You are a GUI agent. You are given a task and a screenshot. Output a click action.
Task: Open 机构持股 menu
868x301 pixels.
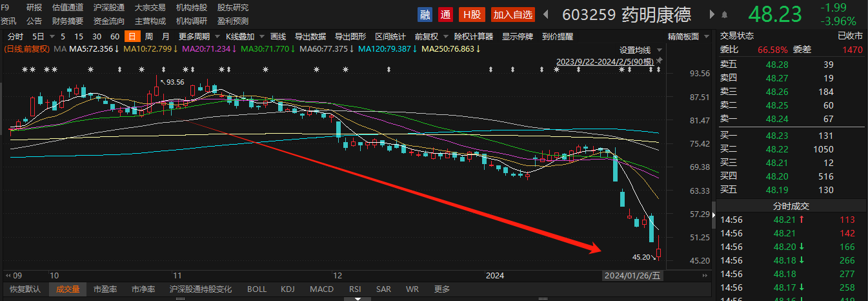(x=192, y=8)
